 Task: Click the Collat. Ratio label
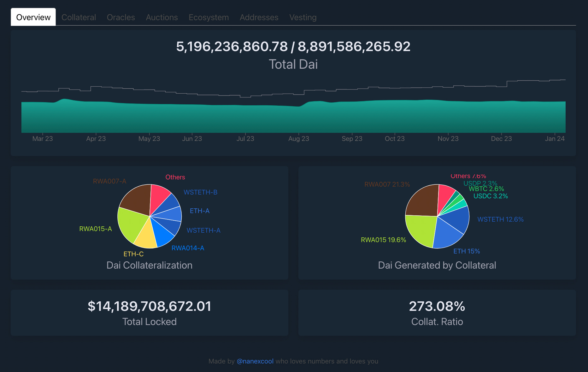coord(437,322)
